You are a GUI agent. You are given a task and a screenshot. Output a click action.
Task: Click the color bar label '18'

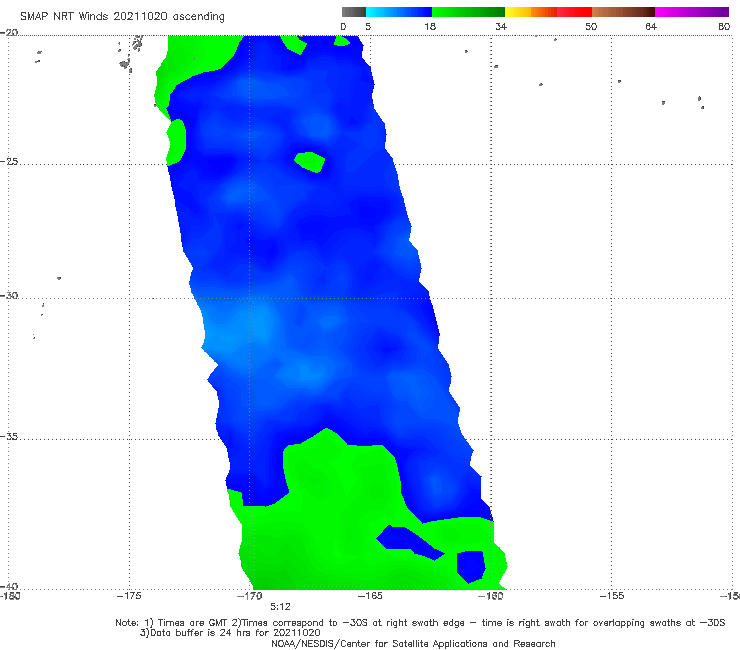point(430,26)
